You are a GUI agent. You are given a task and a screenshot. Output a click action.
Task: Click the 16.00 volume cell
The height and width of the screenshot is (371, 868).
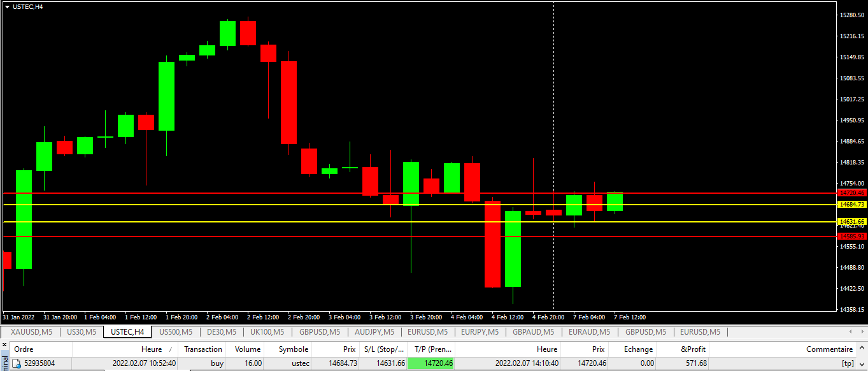click(253, 363)
